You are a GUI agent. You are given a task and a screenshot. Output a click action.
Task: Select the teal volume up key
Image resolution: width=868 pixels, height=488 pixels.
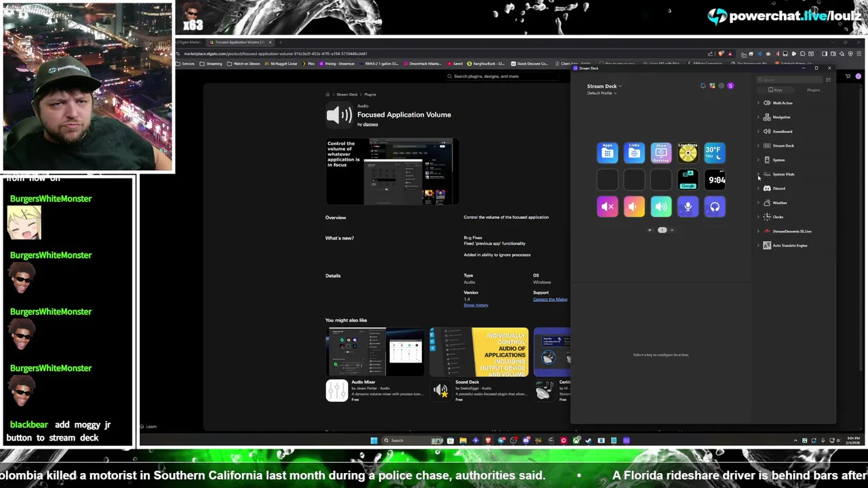[661, 207]
